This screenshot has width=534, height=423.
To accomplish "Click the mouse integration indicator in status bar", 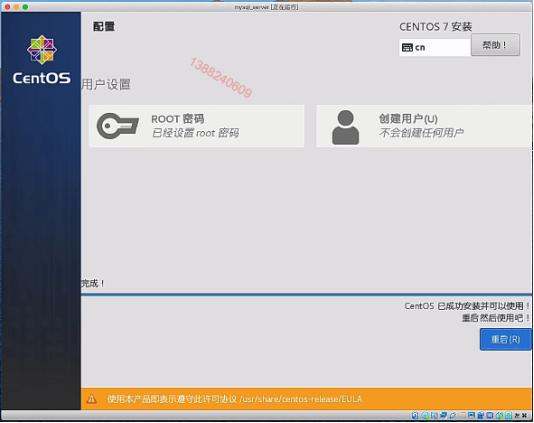I will [499, 415].
